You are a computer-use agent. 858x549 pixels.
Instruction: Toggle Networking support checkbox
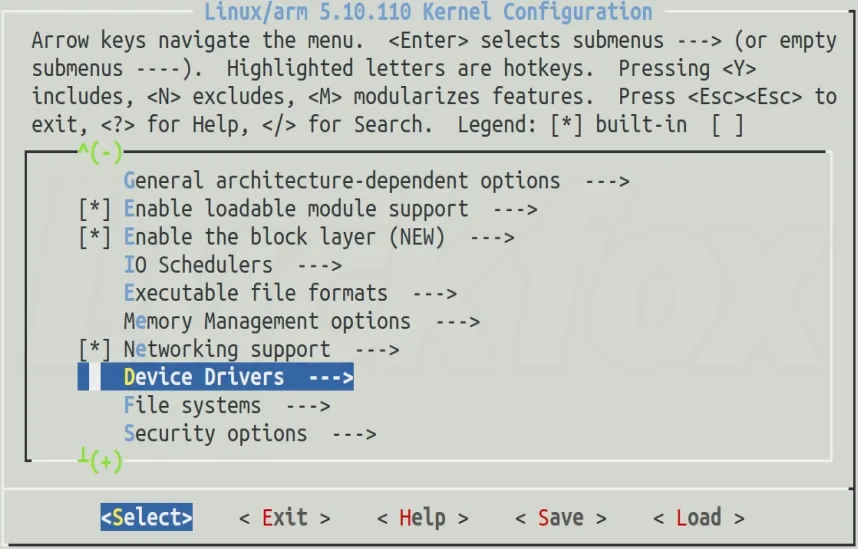(x=95, y=350)
